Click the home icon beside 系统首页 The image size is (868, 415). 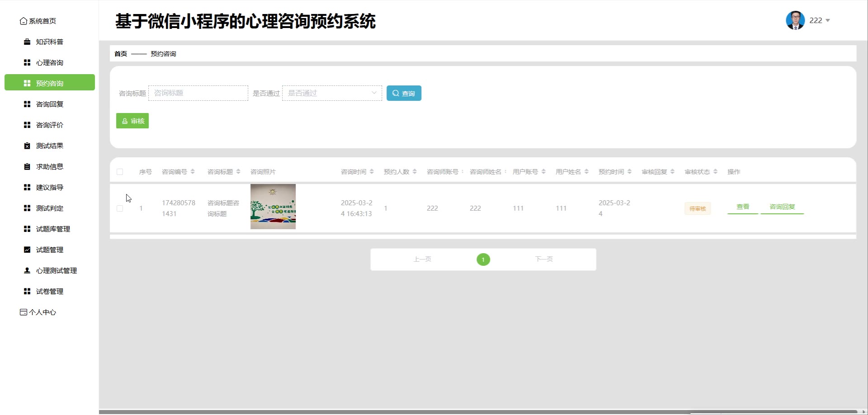24,21
